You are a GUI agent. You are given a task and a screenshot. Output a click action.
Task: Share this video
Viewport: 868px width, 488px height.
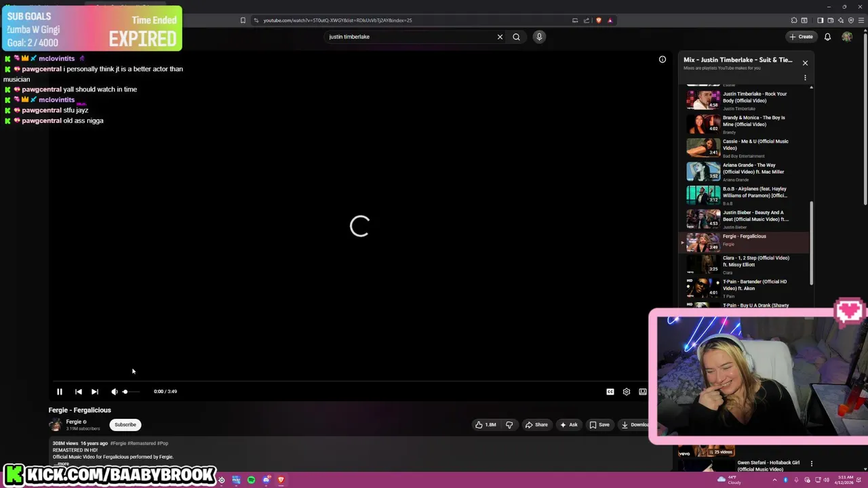pyautogui.click(x=536, y=425)
